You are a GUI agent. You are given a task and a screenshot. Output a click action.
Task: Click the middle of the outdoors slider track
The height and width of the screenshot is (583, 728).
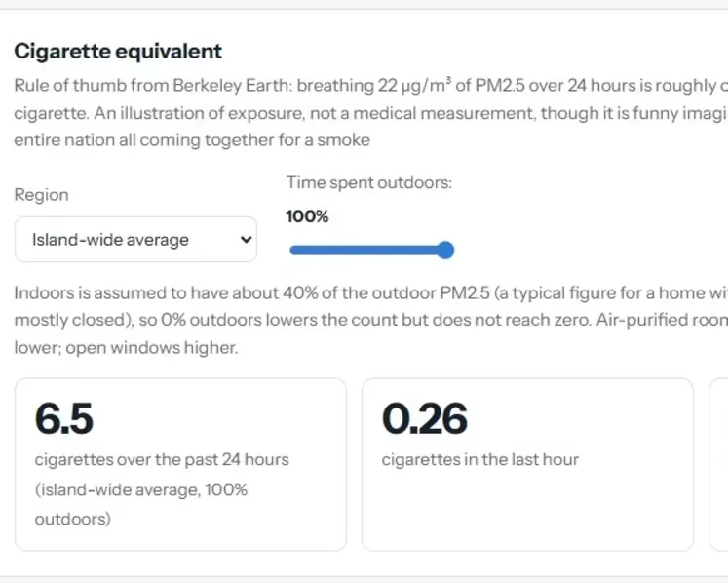point(372,251)
